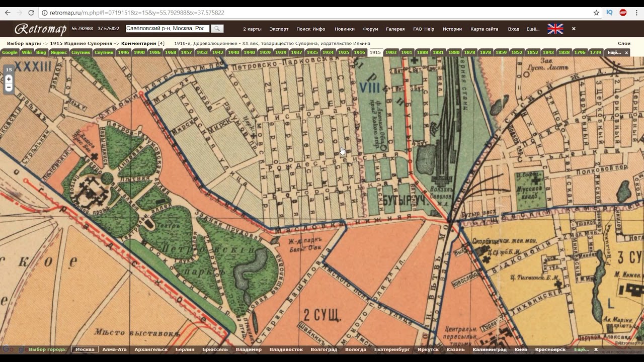Reload the browser page
This screenshot has width=644, height=362.
pos(31,13)
